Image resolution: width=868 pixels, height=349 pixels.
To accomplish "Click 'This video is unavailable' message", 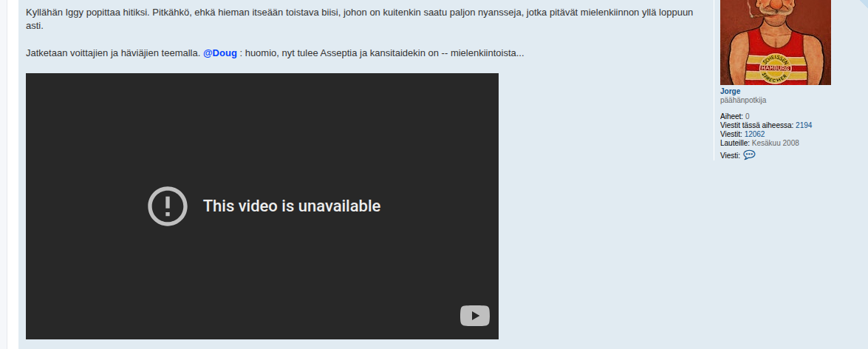I will point(292,206).
